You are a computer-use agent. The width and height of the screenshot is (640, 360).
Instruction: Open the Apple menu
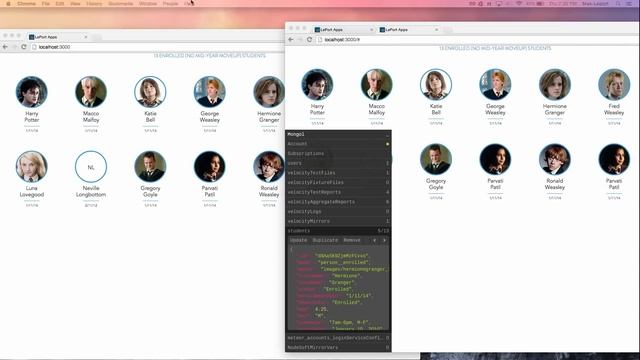click(8, 4)
